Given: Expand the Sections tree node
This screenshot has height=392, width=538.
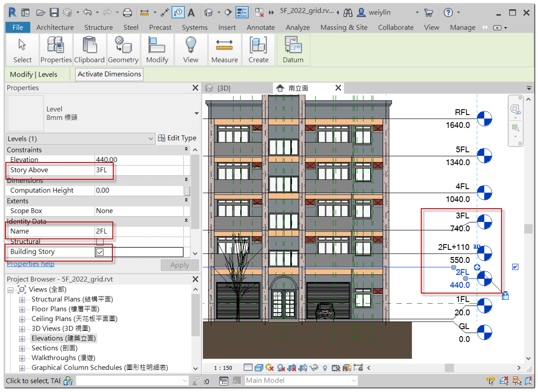Looking at the screenshot, I should tap(22, 349).
